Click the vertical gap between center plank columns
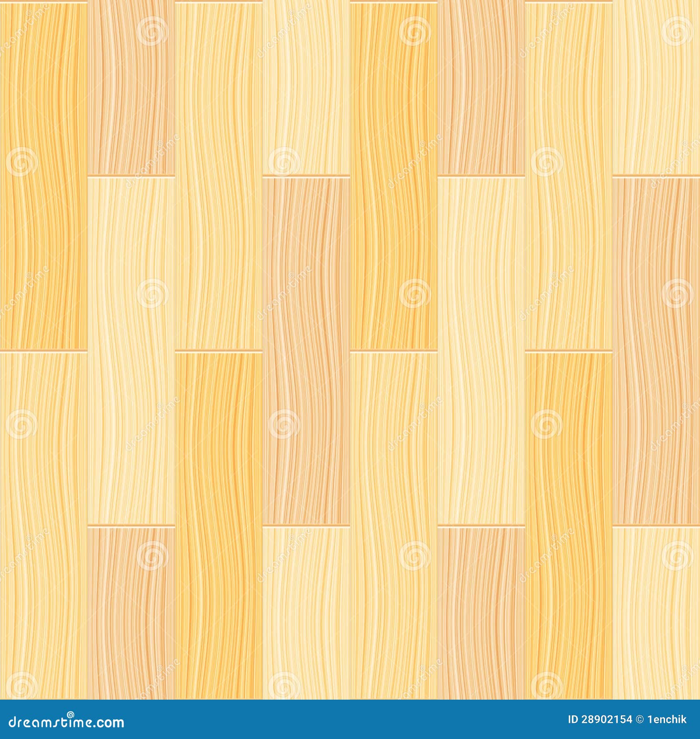The width and height of the screenshot is (700, 739). [350, 262]
